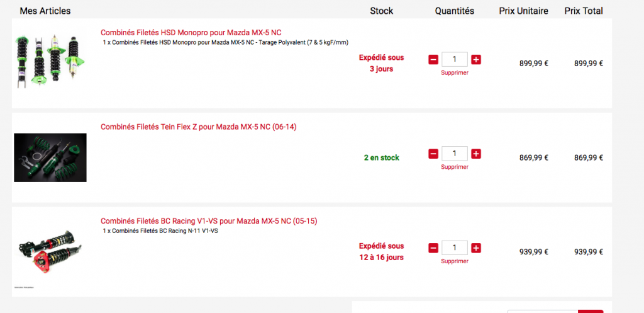Increase quantity of HSD Monopro coilovers
Screen dimensions: 644x313
476,60
